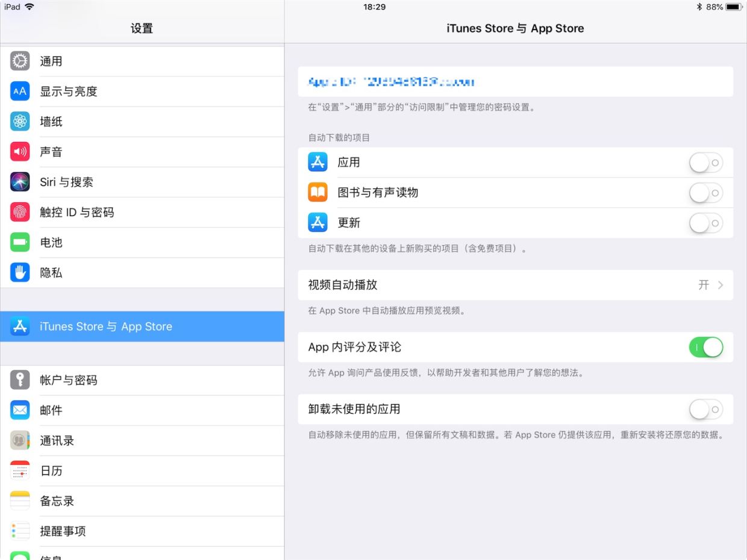Tap the 应用 App Store icon

pos(317,162)
